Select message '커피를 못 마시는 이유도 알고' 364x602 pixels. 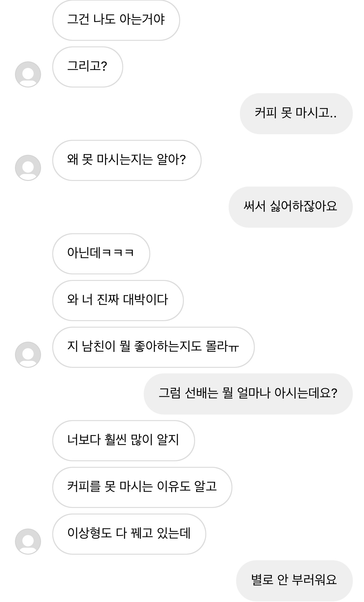(x=142, y=487)
